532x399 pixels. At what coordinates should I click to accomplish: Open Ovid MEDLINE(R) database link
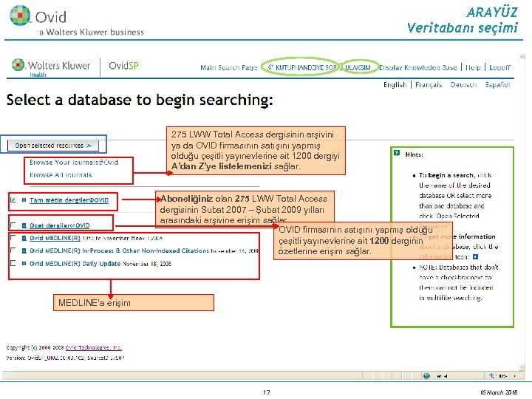(x=55, y=238)
